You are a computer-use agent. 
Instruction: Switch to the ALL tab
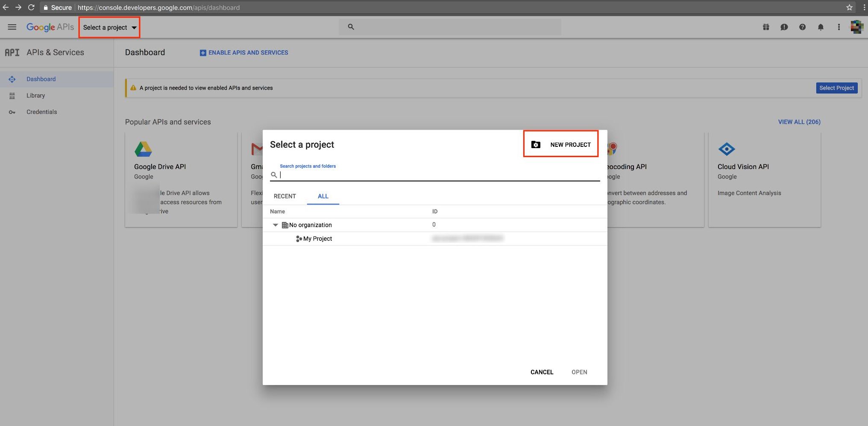point(323,196)
